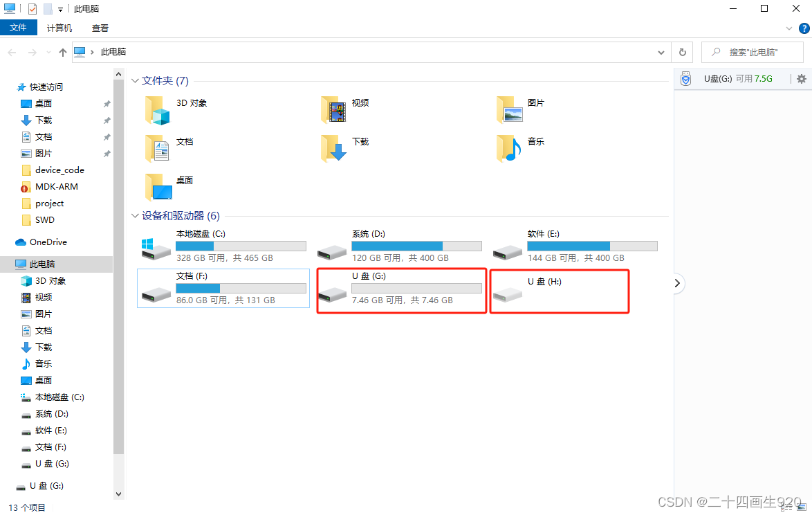Viewport: 812px width, 515px height.
Task: Click the refresh button beside the address bar
Action: pyautogui.click(x=682, y=52)
